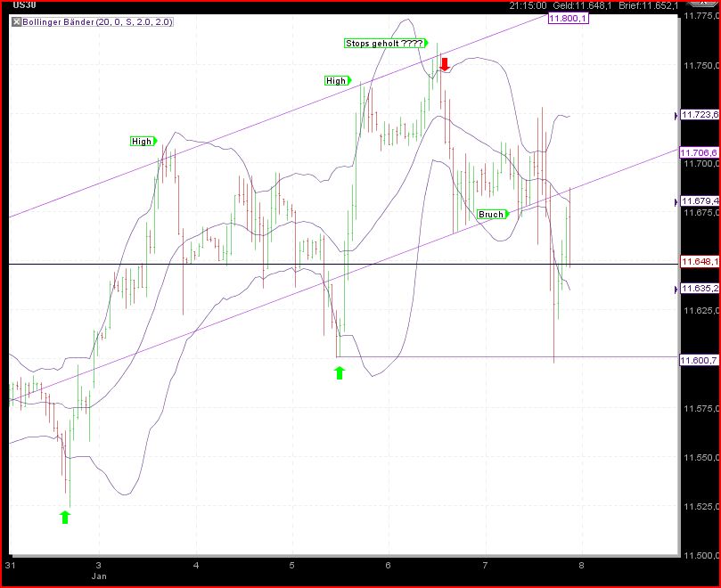Screen dimensions: 721x588
Task: Click the pointer marker beside price 11.679,4
Action: [675, 201]
